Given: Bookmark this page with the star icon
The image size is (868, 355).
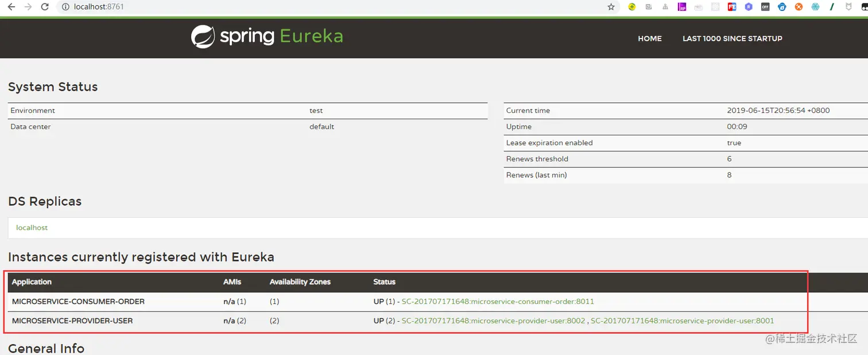Looking at the screenshot, I should coord(611,7).
